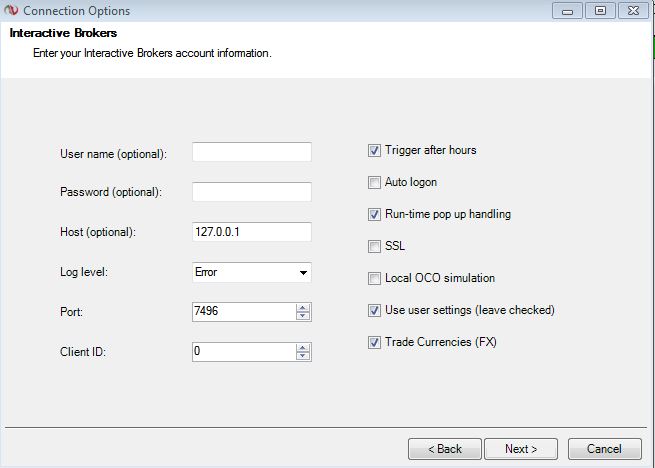
Task: Go back with the Back button
Action: 445,449
